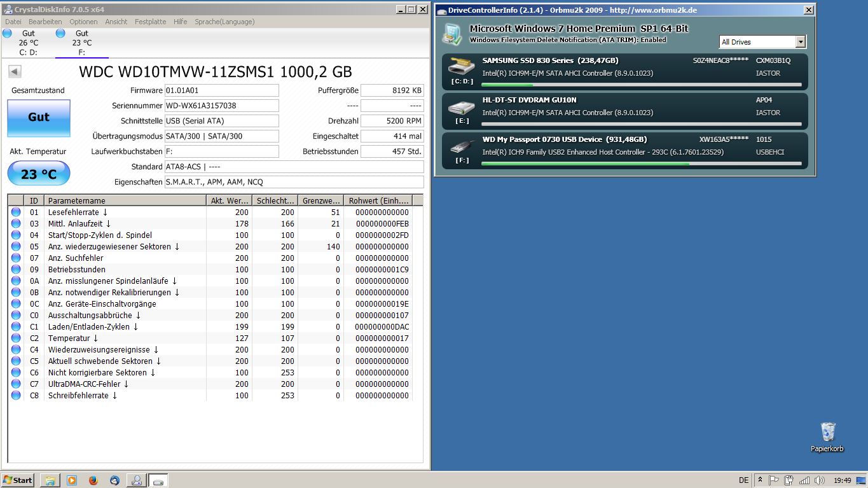Viewport: 868px width, 488px height.
Task: Open Windows Media Player from the taskbar
Action: (72, 480)
